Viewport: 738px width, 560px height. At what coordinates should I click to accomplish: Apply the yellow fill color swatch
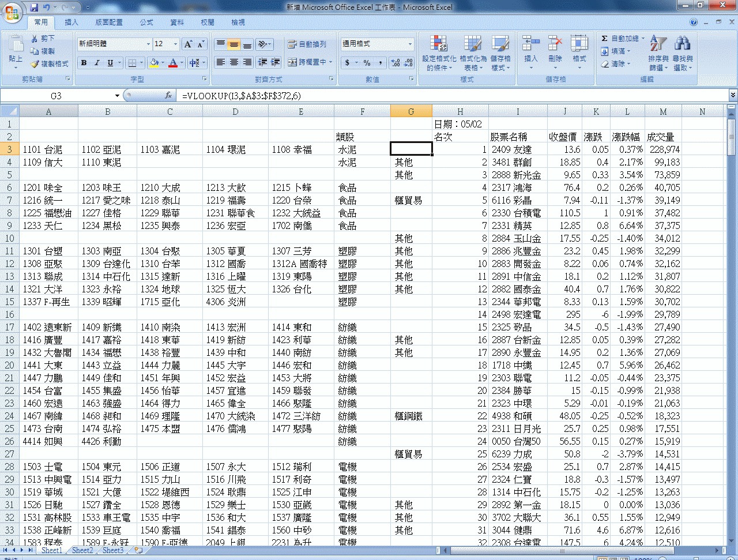coord(154,63)
